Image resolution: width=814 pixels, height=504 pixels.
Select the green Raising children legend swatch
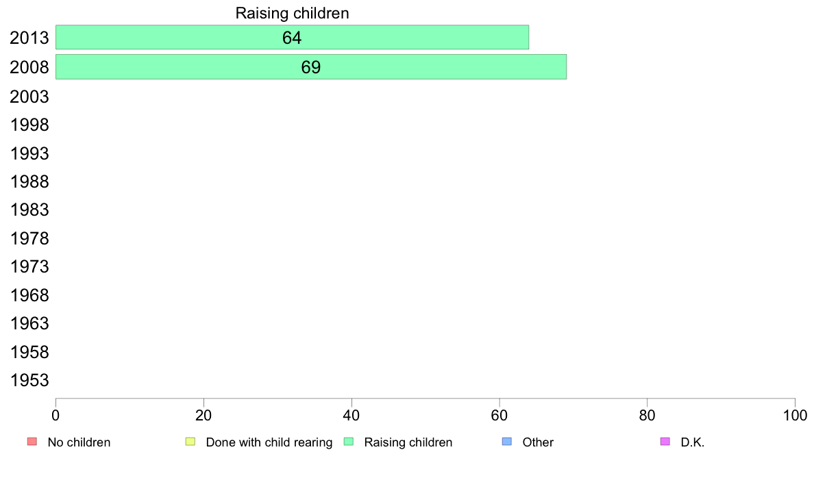pos(349,442)
